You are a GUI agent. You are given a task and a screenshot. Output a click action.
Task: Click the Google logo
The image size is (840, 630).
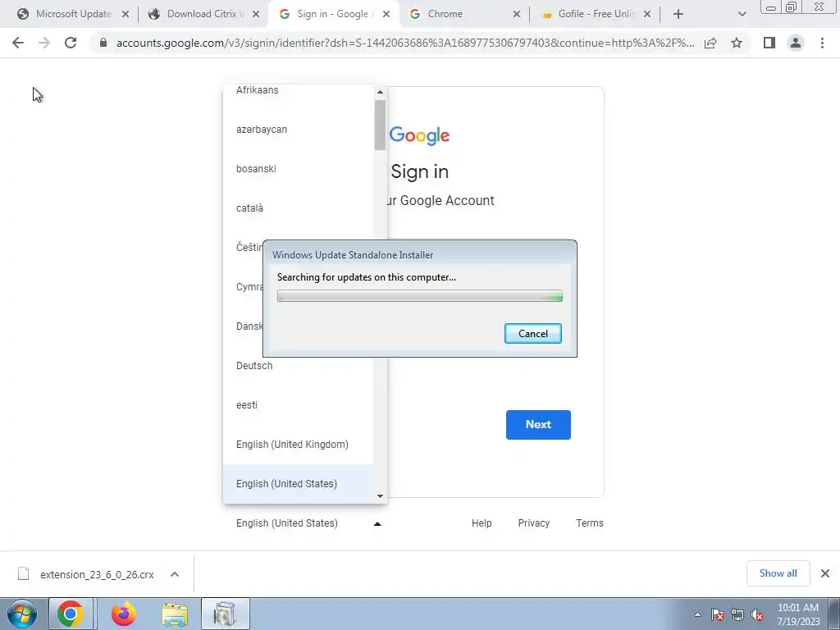coord(419,136)
